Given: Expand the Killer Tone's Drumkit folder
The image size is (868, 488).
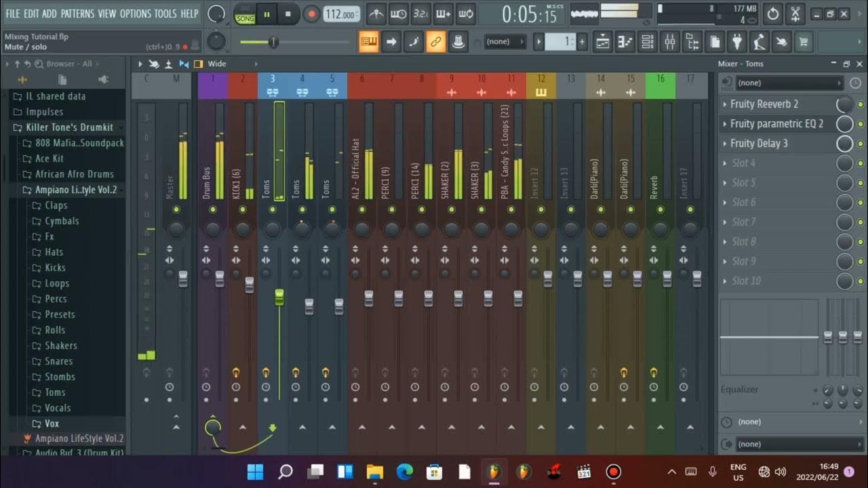Looking at the screenshot, I should 70,127.
